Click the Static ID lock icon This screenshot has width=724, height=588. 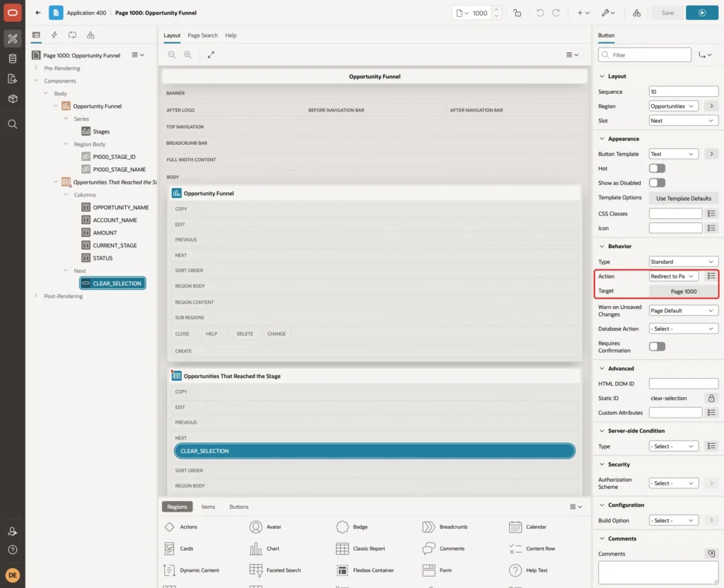pyautogui.click(x=711, y=399)
